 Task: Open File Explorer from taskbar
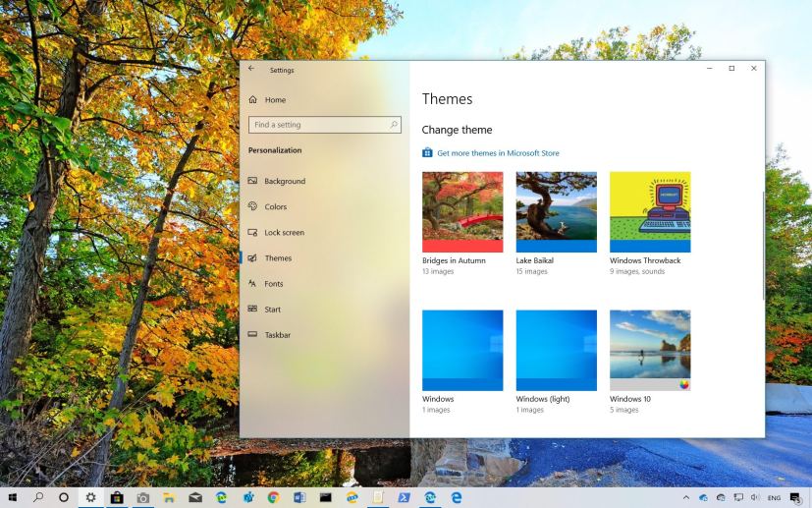coord(169,497)
